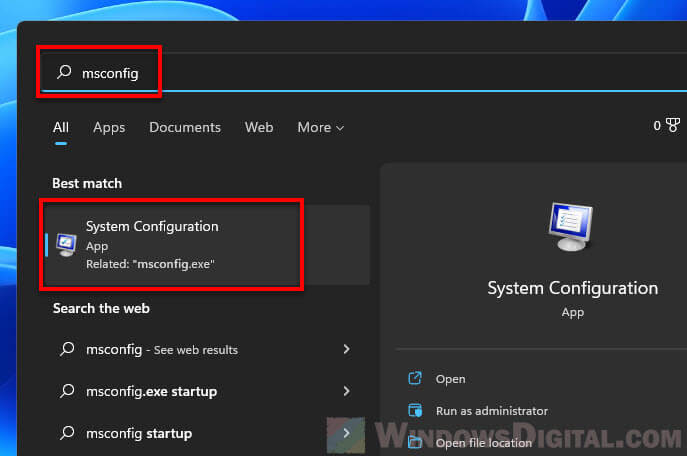Click the Run as administrator shield icon
Image resolution: width=687 pixels, height=456 pixels.
(415, 410)
